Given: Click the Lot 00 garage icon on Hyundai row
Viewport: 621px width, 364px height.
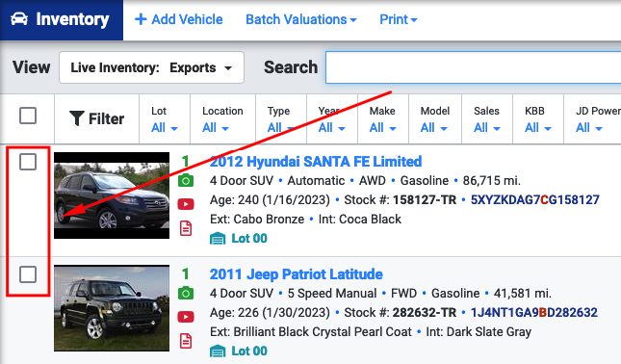Looking at the screenshot, I should click(218, 239).
